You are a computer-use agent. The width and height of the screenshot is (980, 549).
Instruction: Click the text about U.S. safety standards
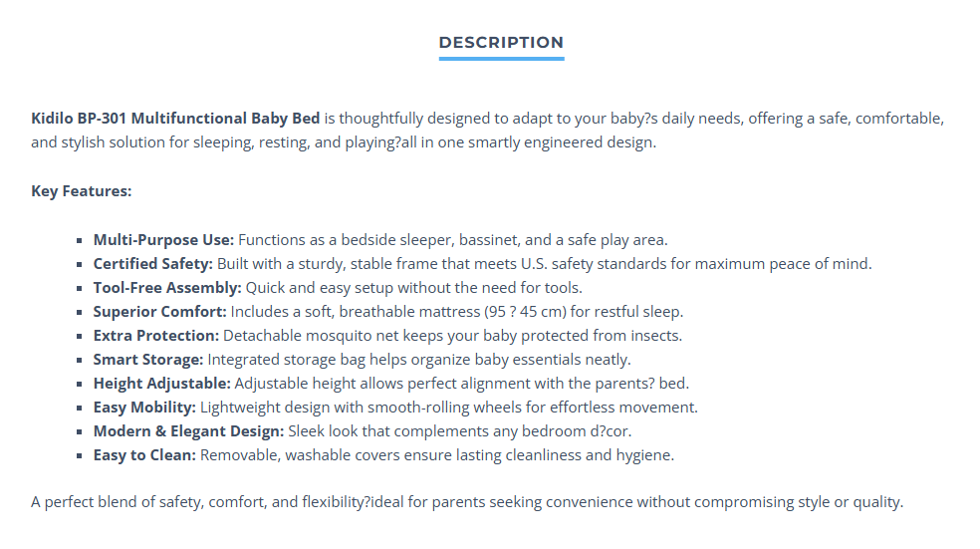594,264
